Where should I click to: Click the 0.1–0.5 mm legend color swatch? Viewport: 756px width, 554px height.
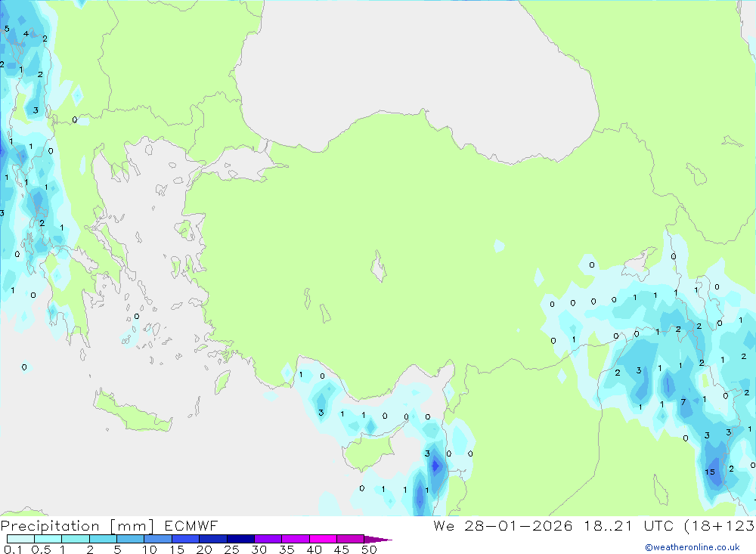pos(20,539)
